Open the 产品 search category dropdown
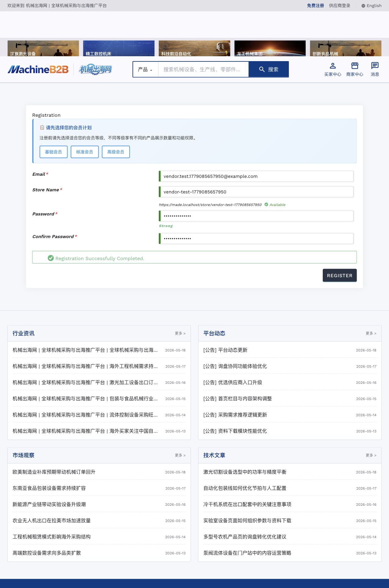 (x=145, y=69)
